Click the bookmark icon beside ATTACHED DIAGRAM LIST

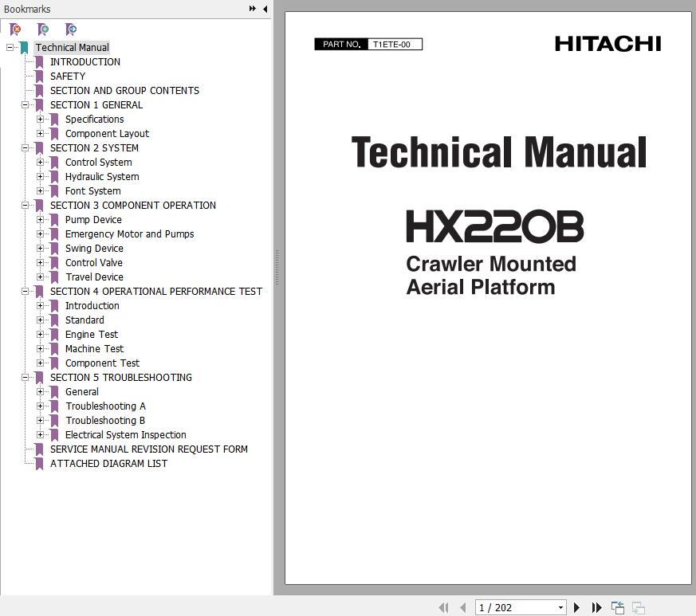click(x=40, y=464)
